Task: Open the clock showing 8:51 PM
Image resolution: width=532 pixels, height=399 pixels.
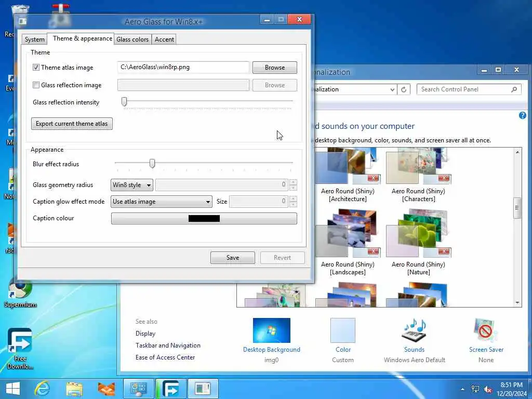Action: (511, 385)
